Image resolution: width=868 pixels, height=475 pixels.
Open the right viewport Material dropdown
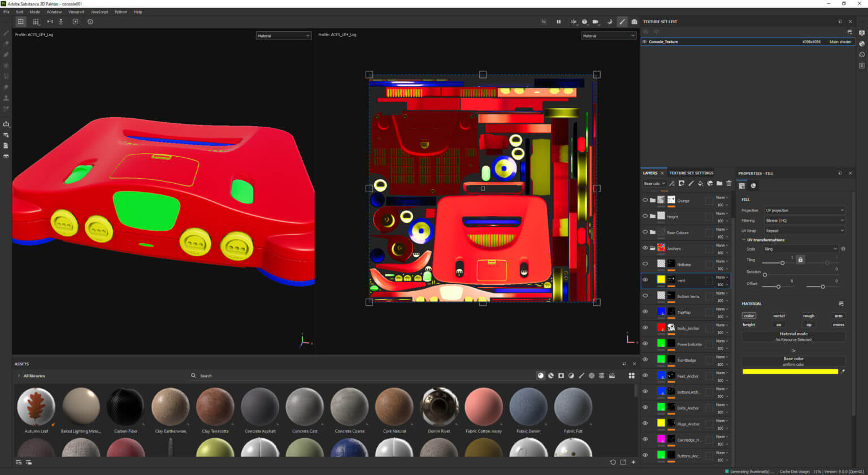609,36
